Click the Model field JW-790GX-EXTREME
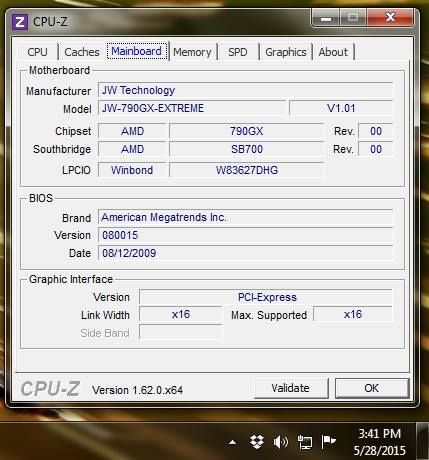 (x=192, y=108)
